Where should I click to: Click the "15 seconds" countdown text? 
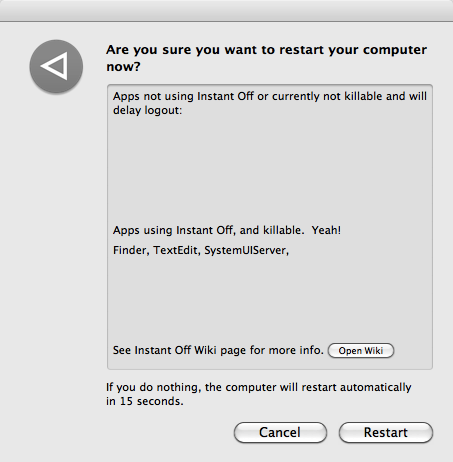coord(152,401)
